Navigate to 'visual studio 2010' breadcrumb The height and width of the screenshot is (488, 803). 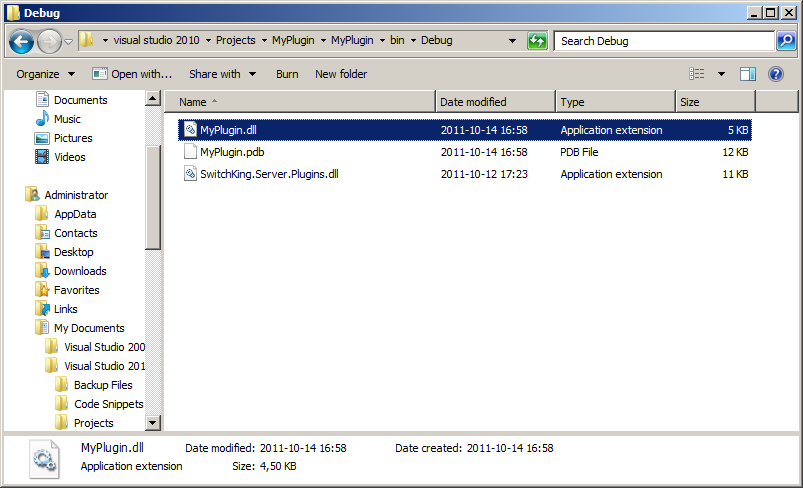point(156,40)
